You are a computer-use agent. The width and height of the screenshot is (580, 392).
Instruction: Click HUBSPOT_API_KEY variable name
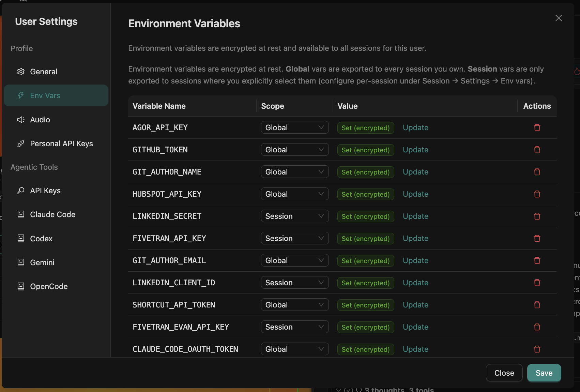point(167,194)
